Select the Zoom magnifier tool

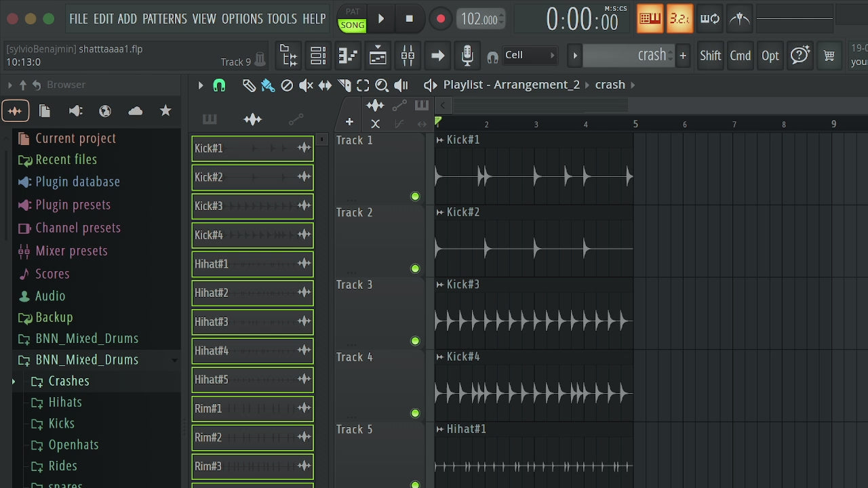point(382,85)
